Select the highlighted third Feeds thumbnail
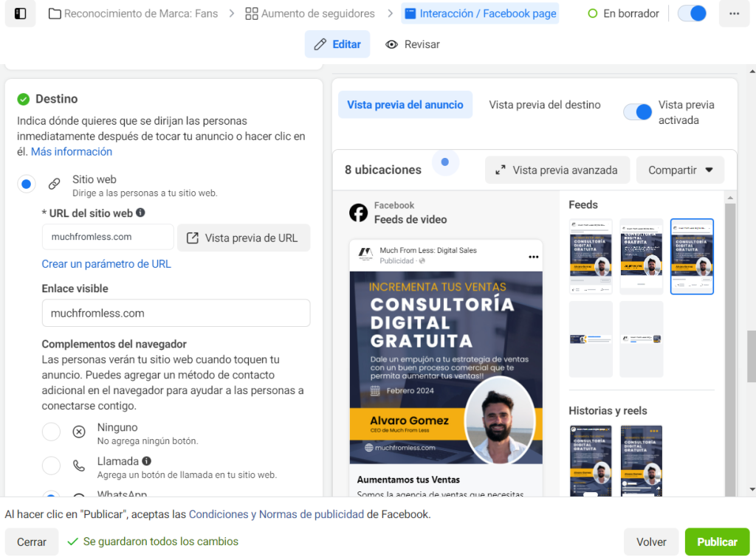 point(692,256)
